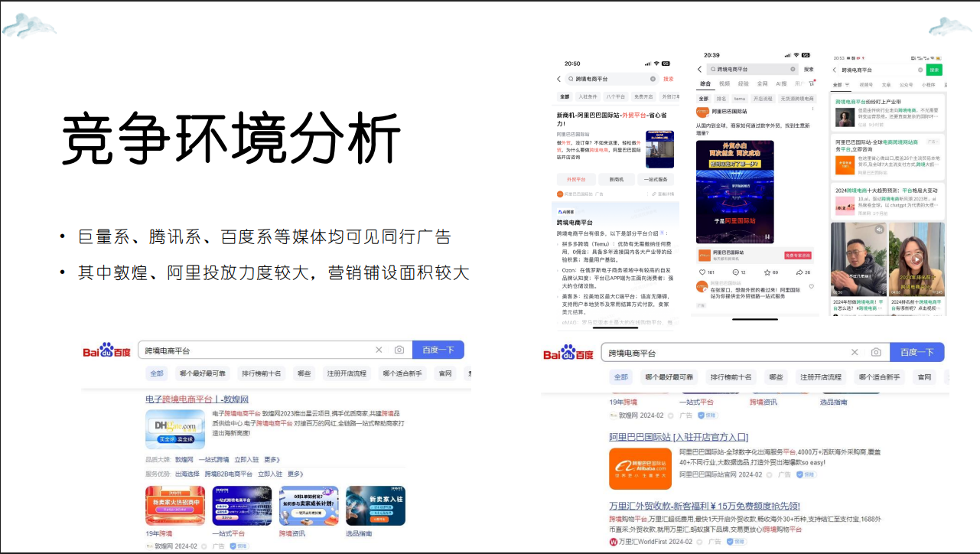Screen dimensions: 980x554
Task: Select 注册开店流程 chip in left Baidu
Action: tap(347, 373)
